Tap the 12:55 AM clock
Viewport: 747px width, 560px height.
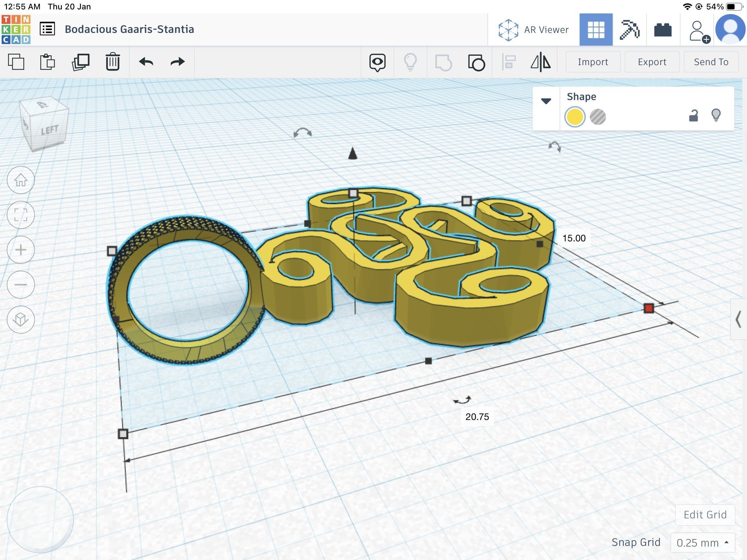[x=22, y=6]
